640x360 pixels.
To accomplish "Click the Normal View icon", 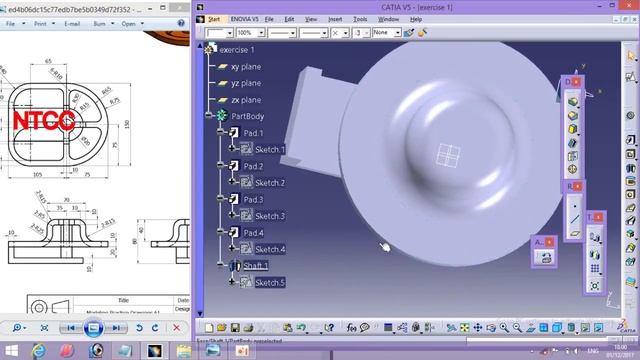I will coord(530,328).
